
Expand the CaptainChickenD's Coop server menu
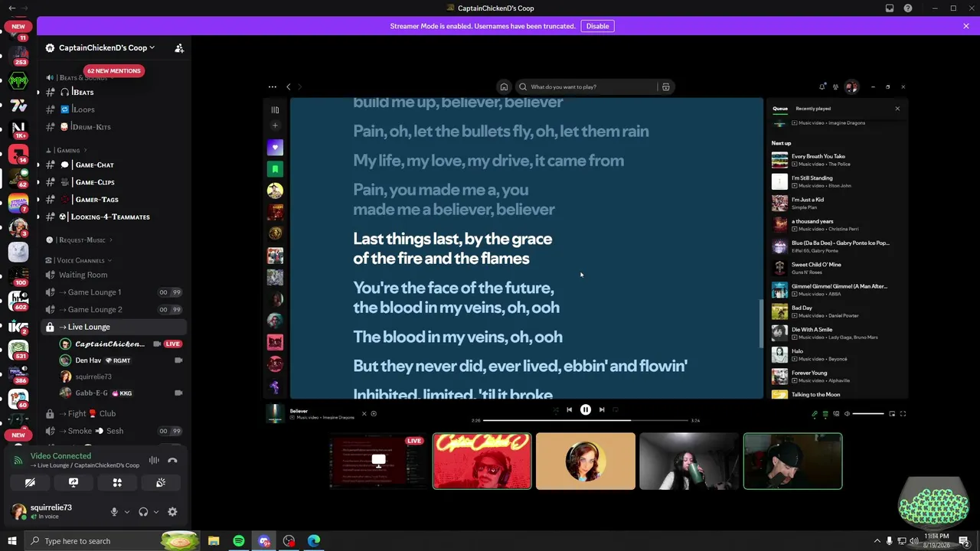click(106, 47)
